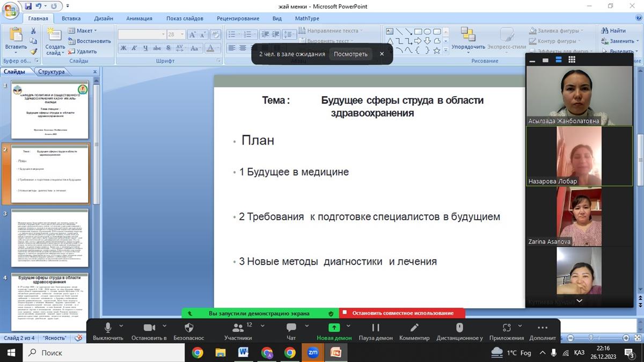Open the Zoom chat bubble icon
This screenshot has height=362, width=644.
point(291,328)
